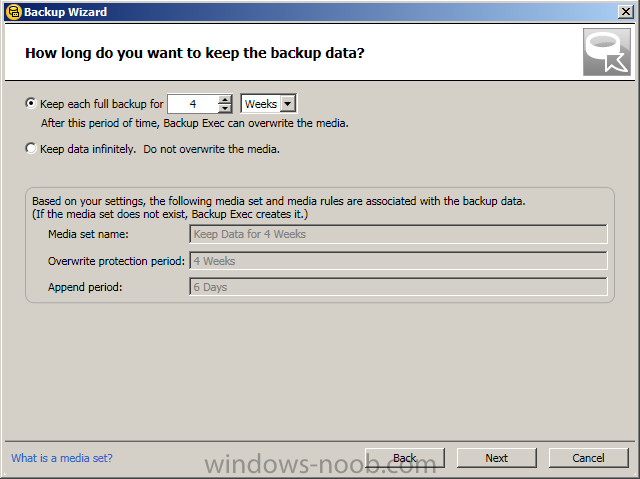Viewport: 640px width, 479px height.
Task: Click the Media set name field
Action: [398, 234]
